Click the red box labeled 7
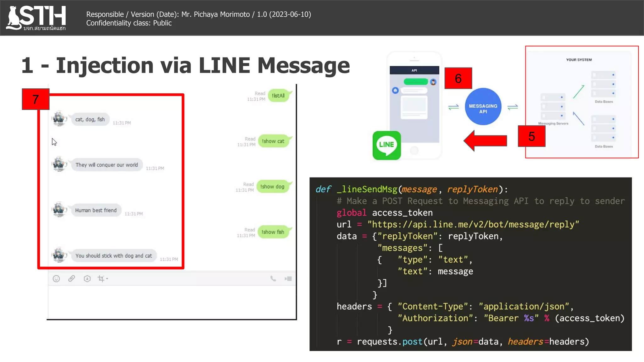 (x=36, y=99)
